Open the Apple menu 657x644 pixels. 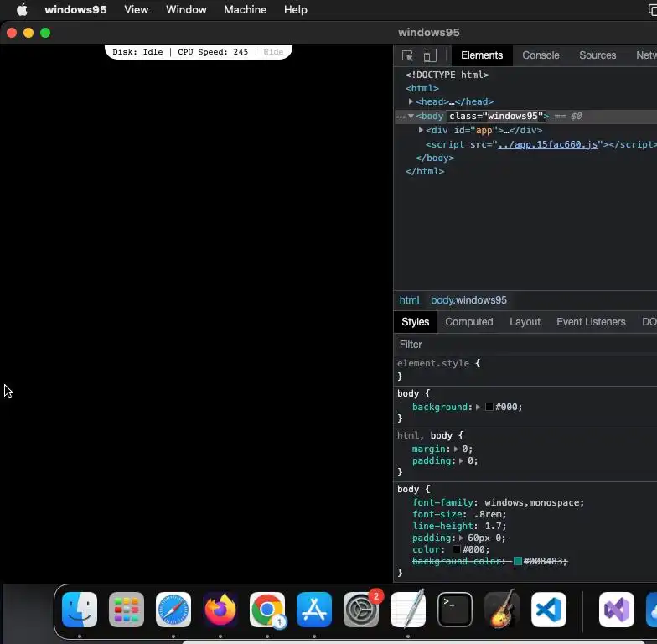pyautogui.click(x=22, y=9)
